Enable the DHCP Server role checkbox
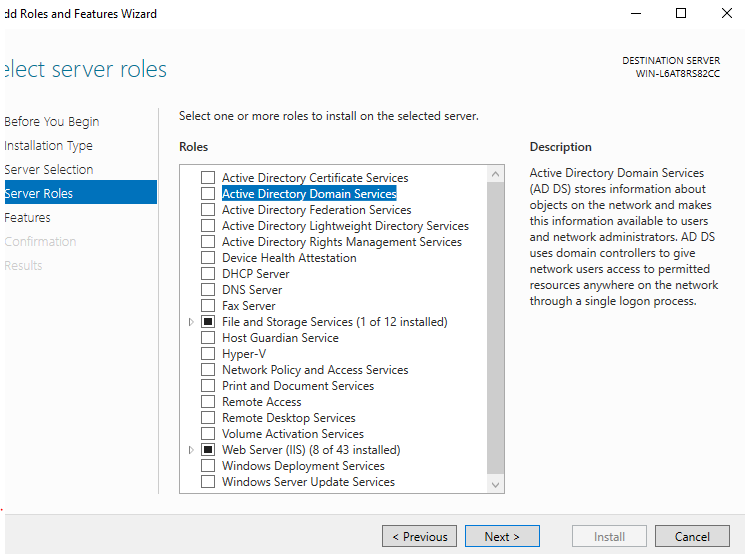 [x=208, y=274]
